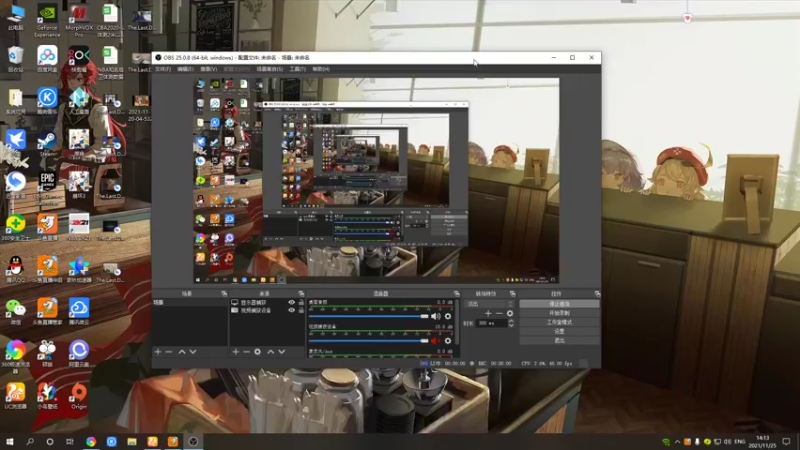Open Tencent QQ penguin desktop shortcut
The width and height of the screenshot is (800, 450).
click(x=15, y=270)
